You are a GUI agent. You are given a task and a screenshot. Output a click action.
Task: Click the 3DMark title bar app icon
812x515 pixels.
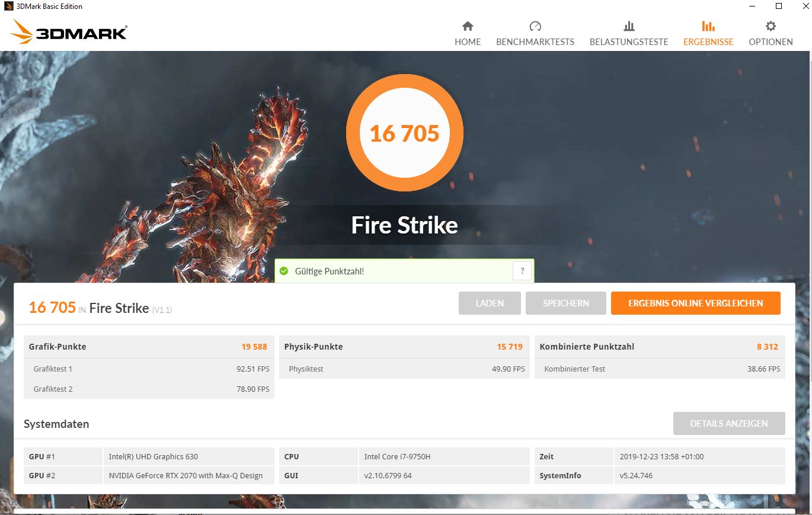[8, 7]
